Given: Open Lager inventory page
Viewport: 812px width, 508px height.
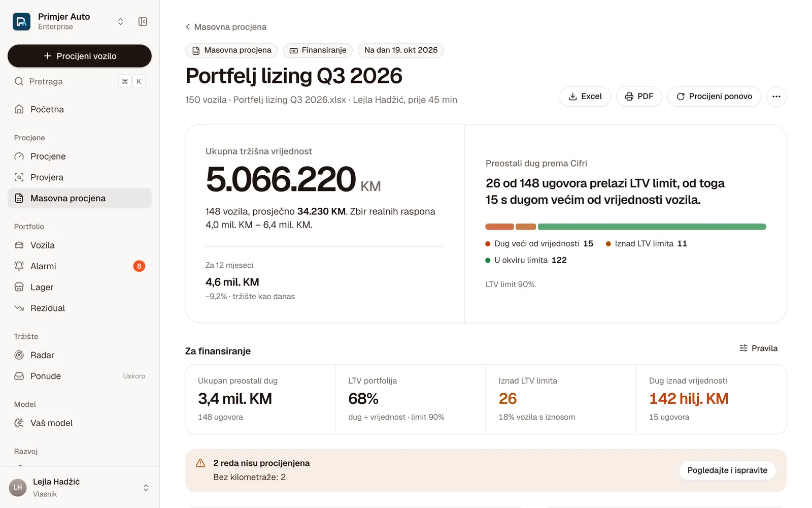Looking at the screenshot, I should click(x=80, y=287).
